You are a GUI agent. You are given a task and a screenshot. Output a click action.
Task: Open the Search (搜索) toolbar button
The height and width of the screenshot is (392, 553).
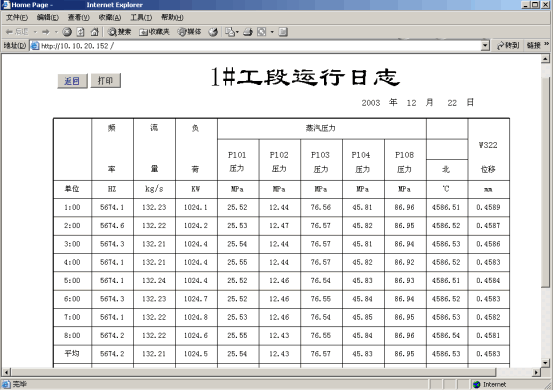(119, 32)
